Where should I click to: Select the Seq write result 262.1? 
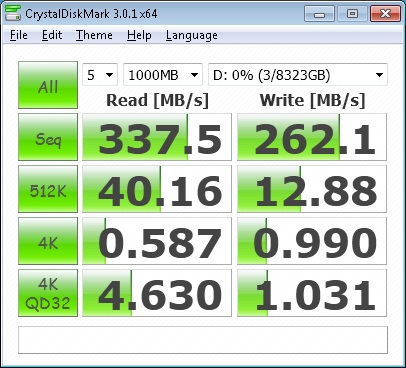[x=312, y=137]
